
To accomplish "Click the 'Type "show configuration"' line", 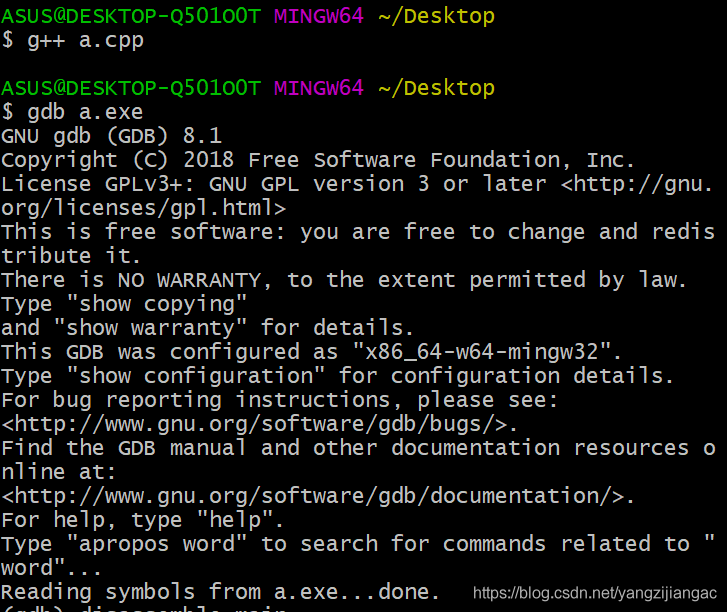I will [x=337, y=376].
